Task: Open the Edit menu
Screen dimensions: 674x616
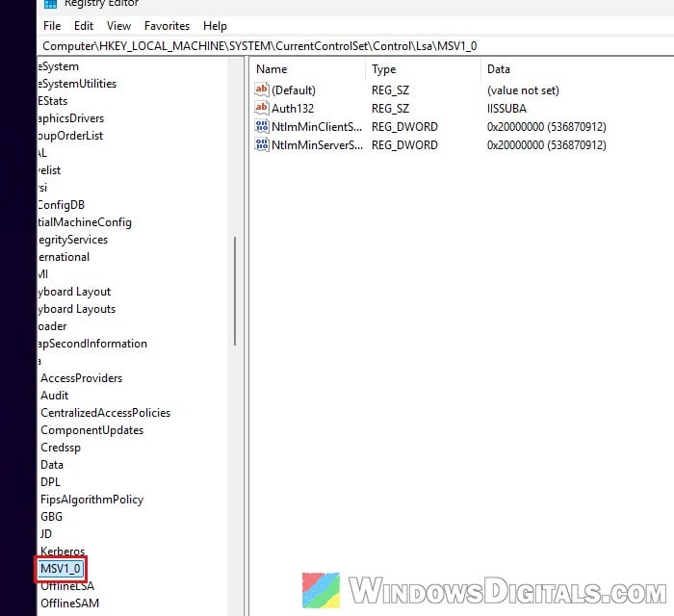Action: coord(84,26)
